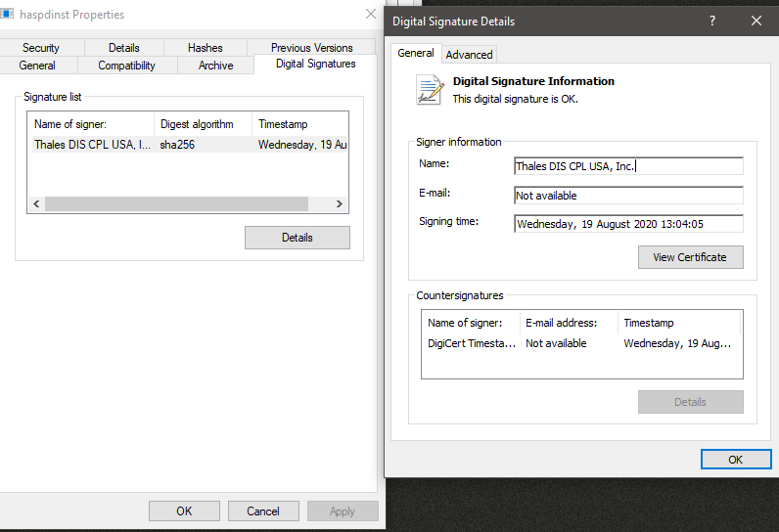Click Name of signer header in Countersignatures
The width and height of the screenshot is (779, 532).
pos(471,323)
